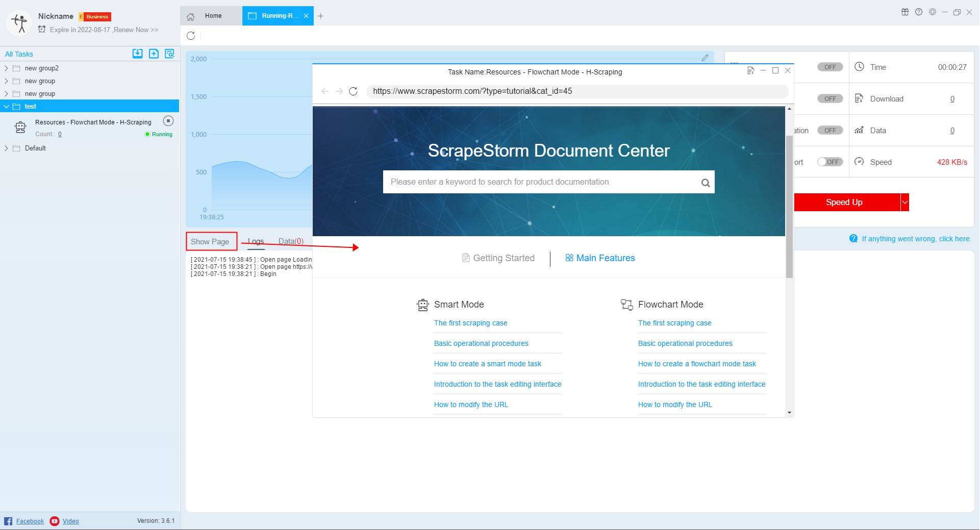Open the Speed Up dropdown arrow
This screenshot has width=980, height=530.
[905, 202]
